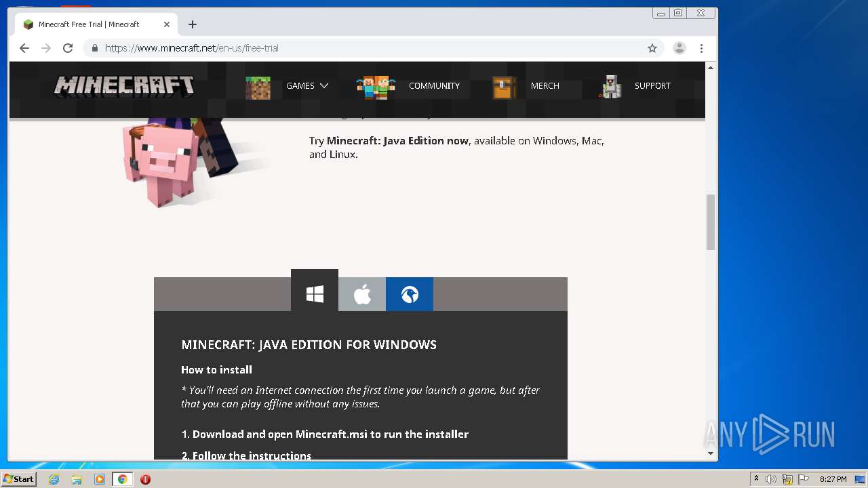
Task: Select the Windows platform tab
Action: [x=315, y=291]
